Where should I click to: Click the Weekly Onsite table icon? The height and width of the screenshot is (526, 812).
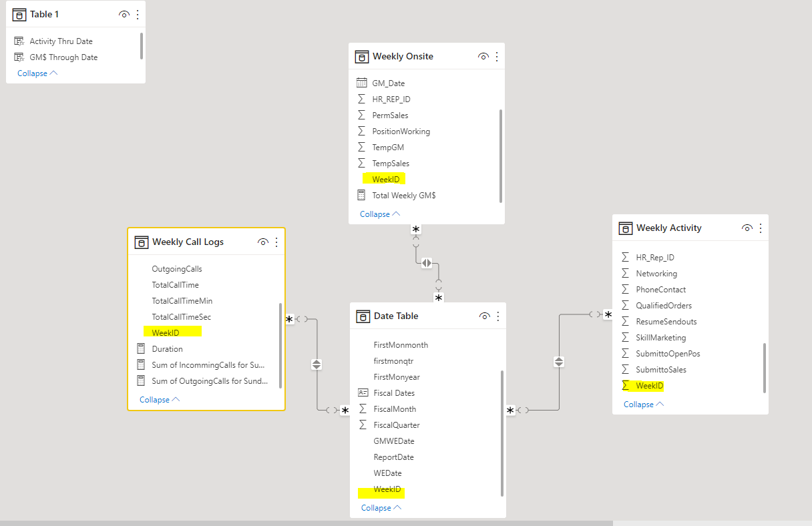pos(361,56)
